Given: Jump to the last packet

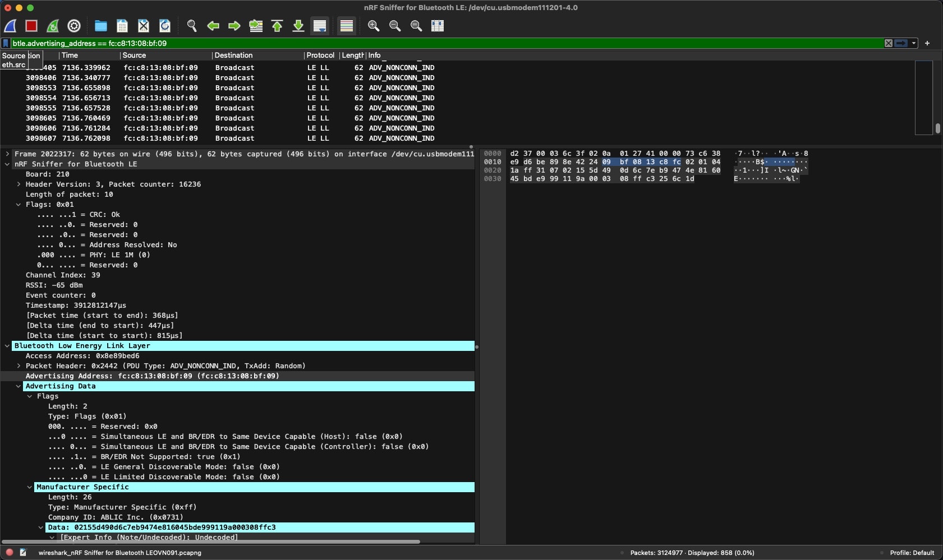Looking at the screenshot, I should (298, 26).
